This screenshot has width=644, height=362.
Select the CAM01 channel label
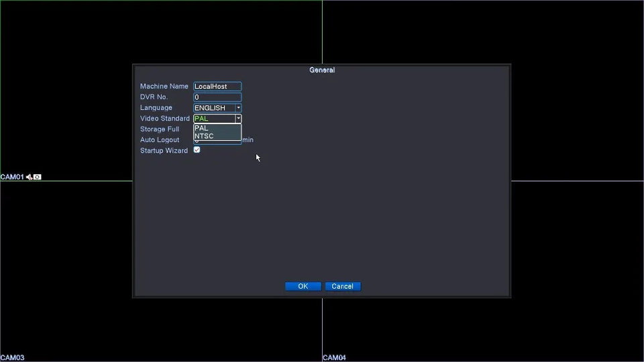[12, 177]
